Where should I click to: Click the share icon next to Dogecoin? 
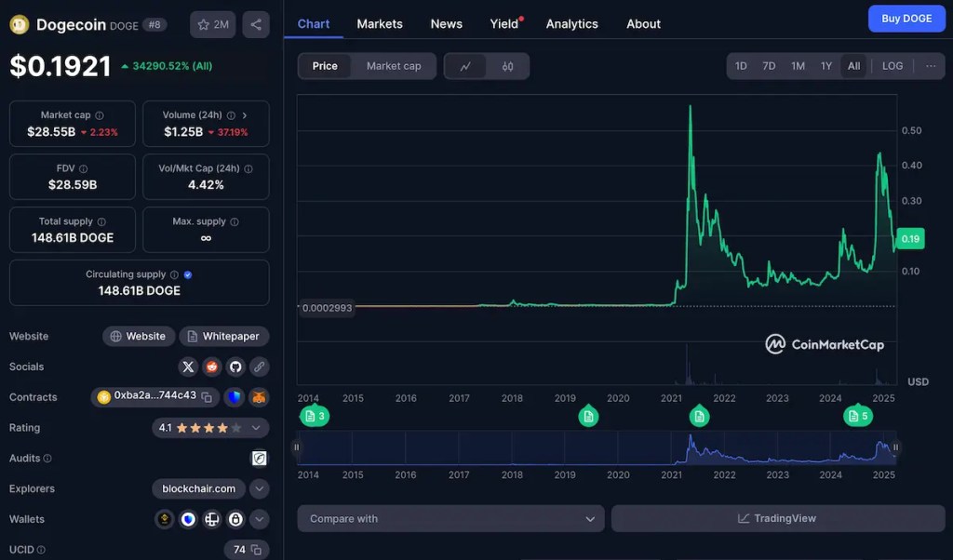click(x=256, y=24)
